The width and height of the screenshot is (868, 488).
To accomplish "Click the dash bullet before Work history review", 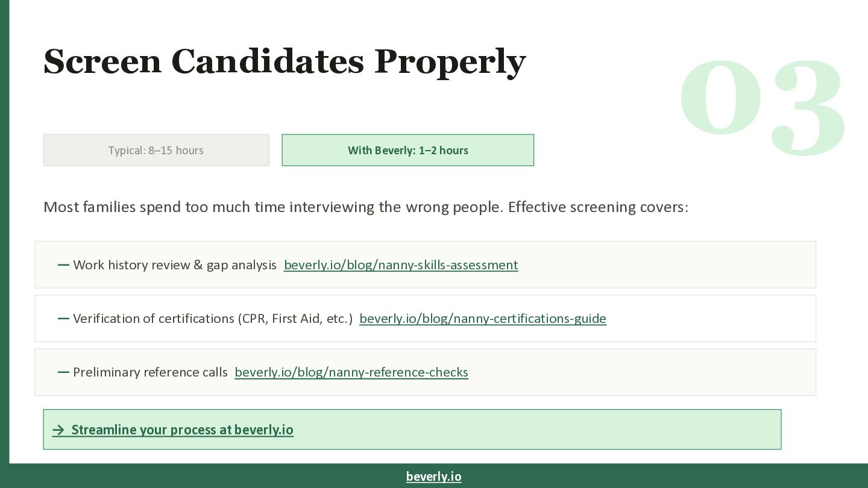I will point(63,265).
